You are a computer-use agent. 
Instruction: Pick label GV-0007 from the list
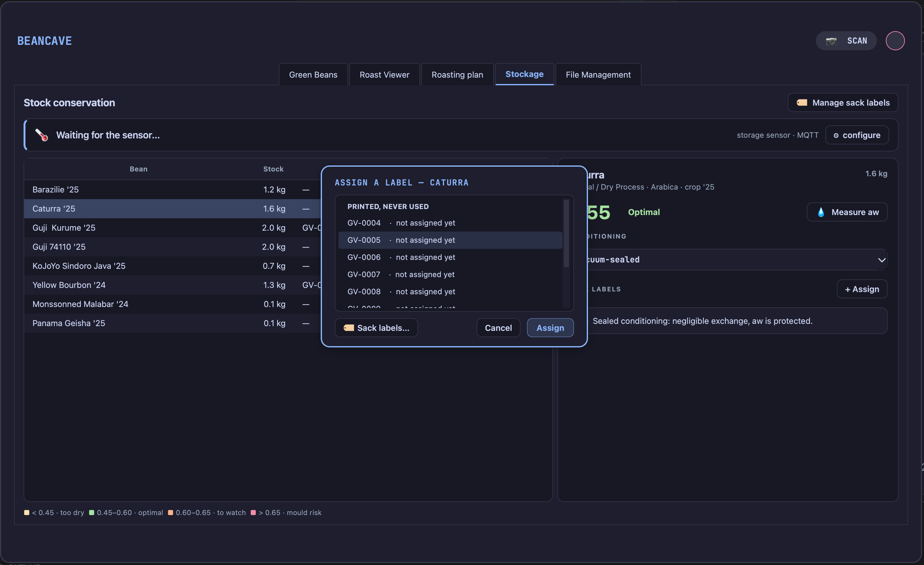click(x=450, y=275)
